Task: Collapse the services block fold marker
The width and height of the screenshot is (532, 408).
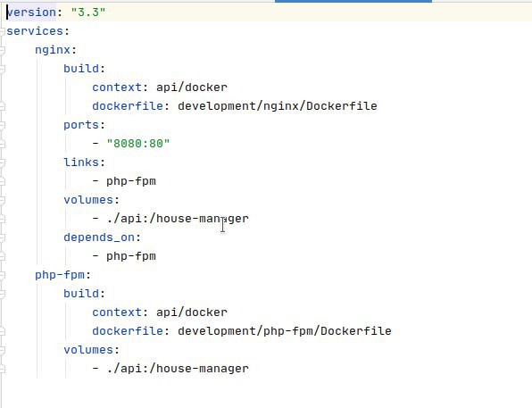Action: [x=2, y=31]
